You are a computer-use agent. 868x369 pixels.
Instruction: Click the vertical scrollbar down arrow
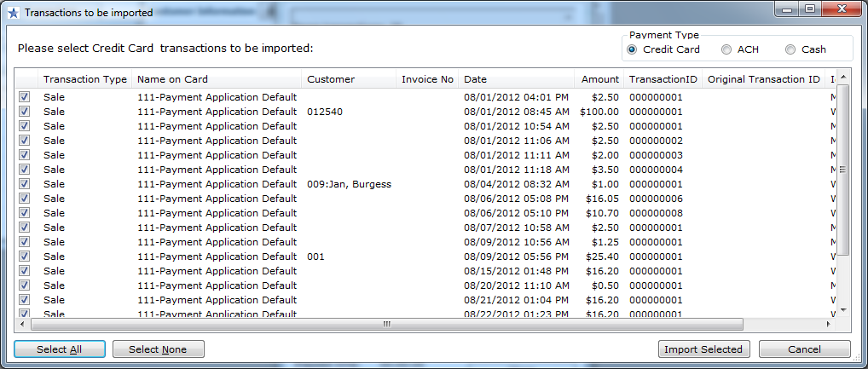click(843, 310)
